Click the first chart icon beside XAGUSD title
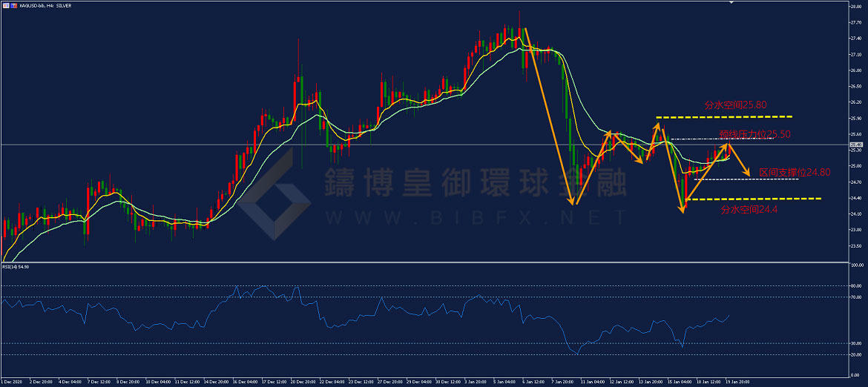Screen dimensions: 868x387 coord(4,4)
